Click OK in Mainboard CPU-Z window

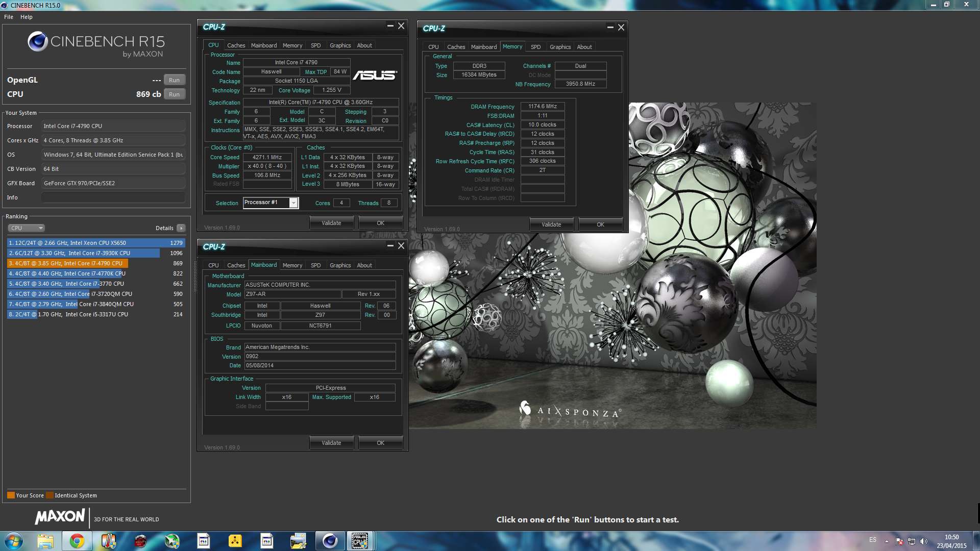(x=380, y=443)
